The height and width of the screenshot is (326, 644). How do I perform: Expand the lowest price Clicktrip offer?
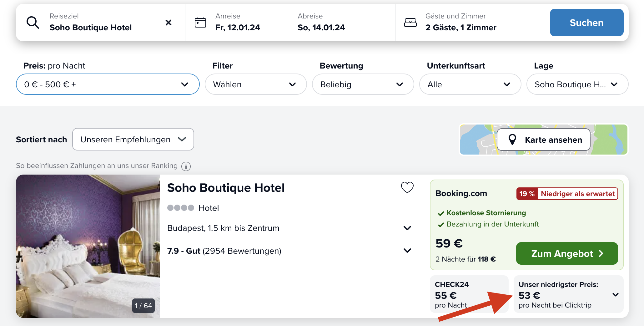point(615,294)
